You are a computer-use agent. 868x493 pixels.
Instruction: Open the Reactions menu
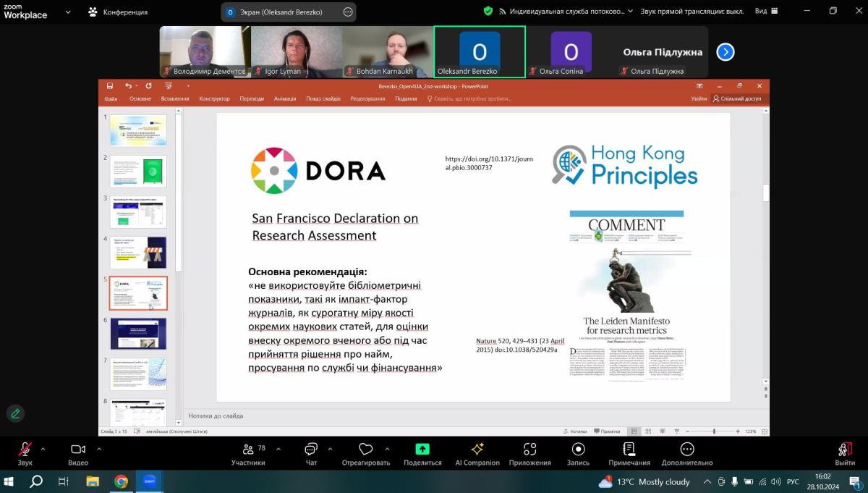[365, 453]
